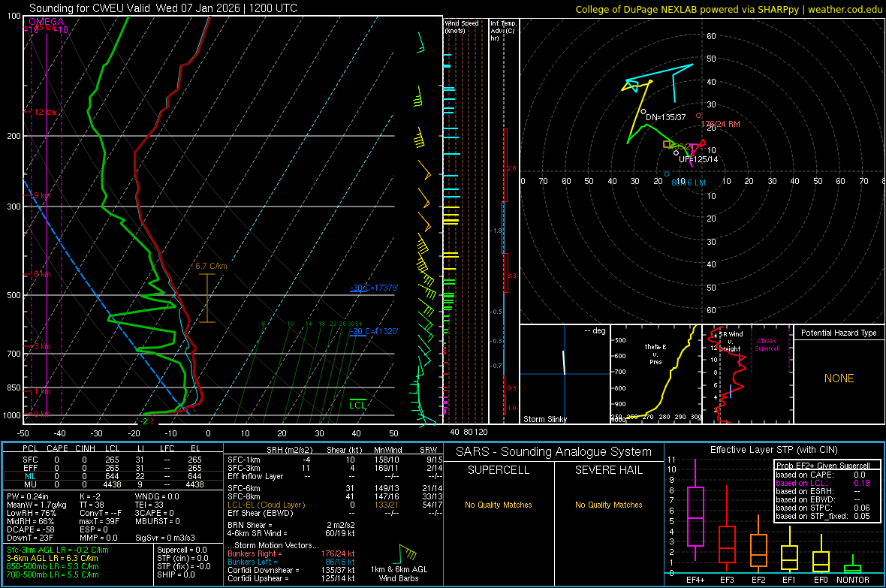The width and height of the screenshot is (886, 588).
Task: Click the Wind Speed (knots) panel header
Action: coord(462,26)
